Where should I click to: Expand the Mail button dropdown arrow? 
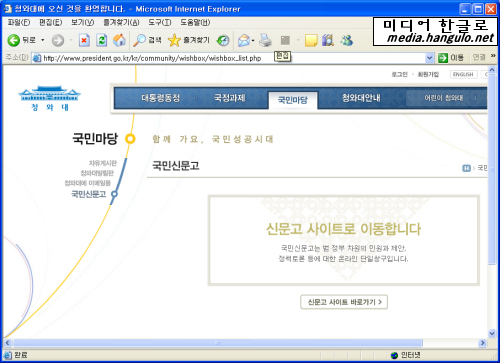tap(253, 41)
